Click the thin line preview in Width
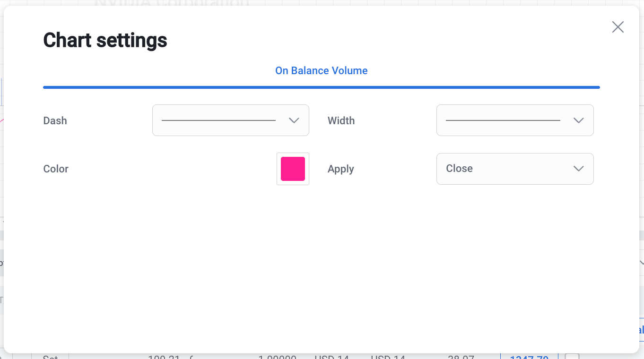 click(x=503, y=120)
